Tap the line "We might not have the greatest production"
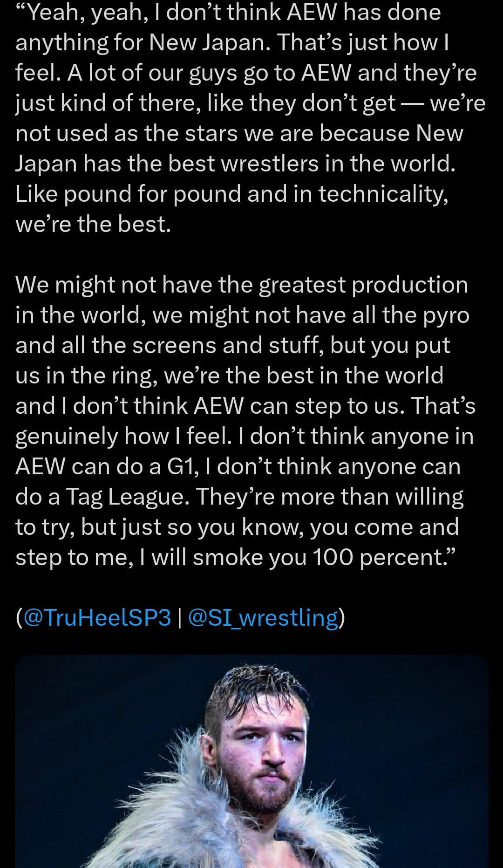This screenshot has width=503, height=868. [241, 285]
